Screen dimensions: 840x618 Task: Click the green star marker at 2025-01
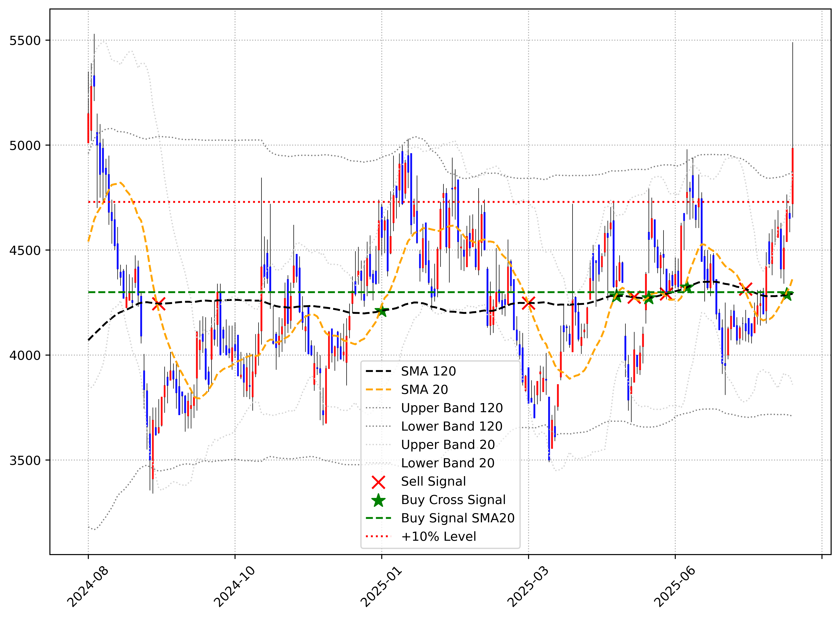tap(382, 311)
